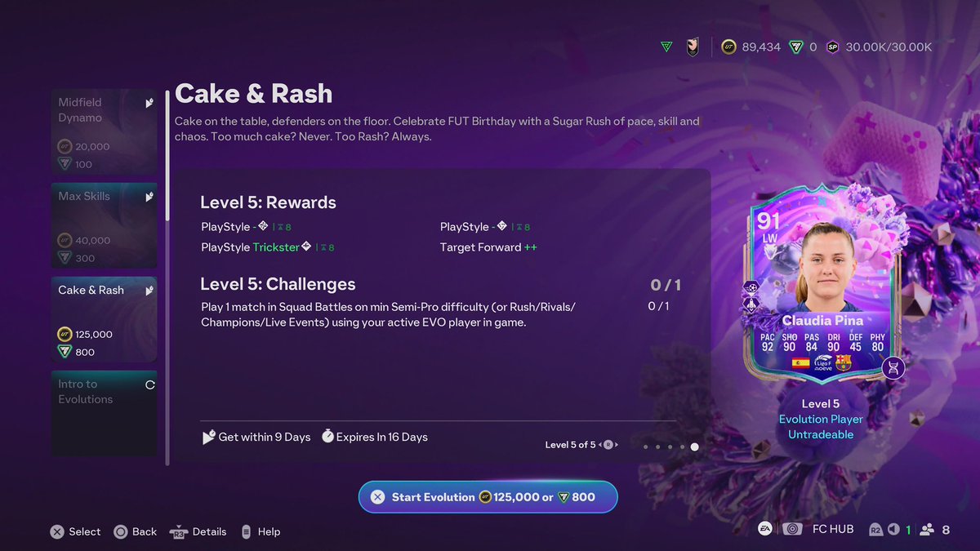Image resolution: width=980 pixels, height=551 pixels.
Task: Click the FC Points icon beside 0
Action: [x=796, y=47]
